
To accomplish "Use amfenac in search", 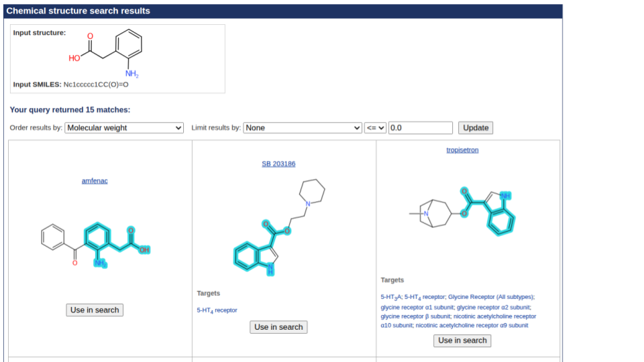I will pyautogui.click(x=95, y=310).
